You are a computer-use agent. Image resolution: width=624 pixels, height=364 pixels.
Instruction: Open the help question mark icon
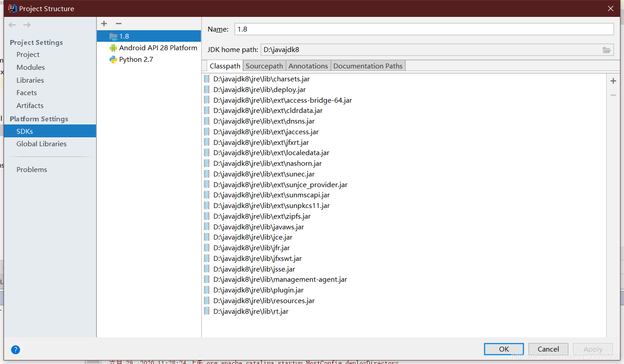coord(16,350)
